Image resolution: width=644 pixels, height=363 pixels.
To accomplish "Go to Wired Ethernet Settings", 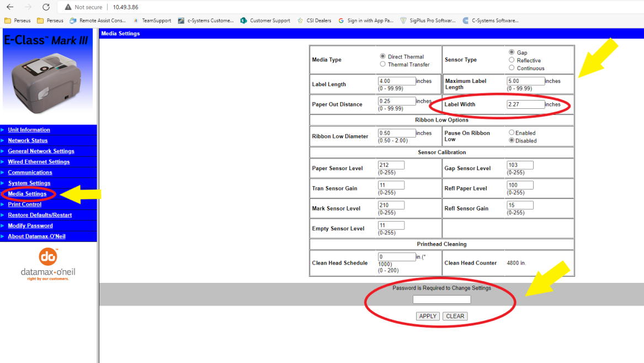I will 39,162.
